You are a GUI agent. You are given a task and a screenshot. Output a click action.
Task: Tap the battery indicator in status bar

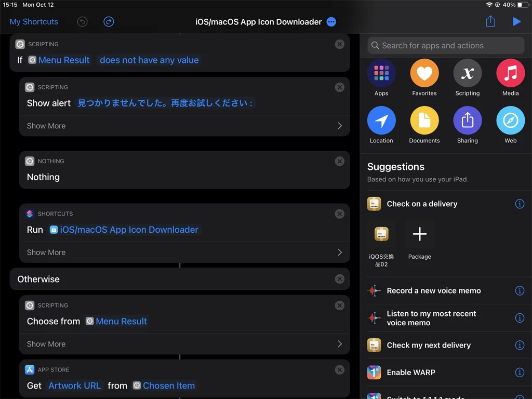coord(523,5)
